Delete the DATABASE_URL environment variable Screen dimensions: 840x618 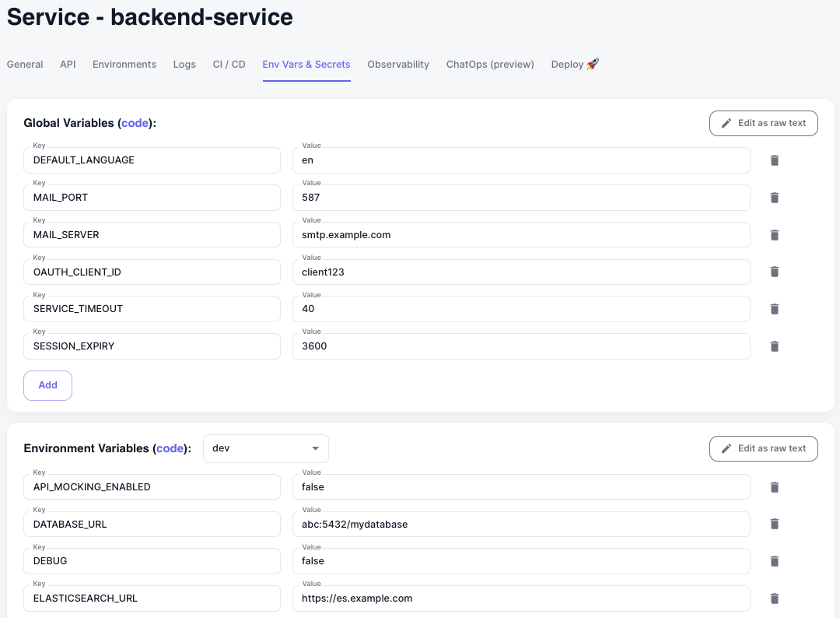pyautogui.click(x=774, y=524)
